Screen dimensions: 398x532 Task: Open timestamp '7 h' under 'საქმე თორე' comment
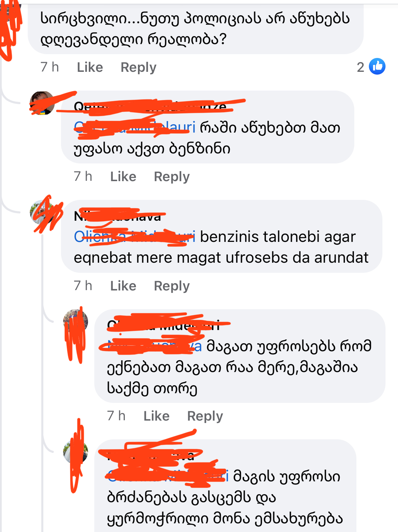click(116, 416)
